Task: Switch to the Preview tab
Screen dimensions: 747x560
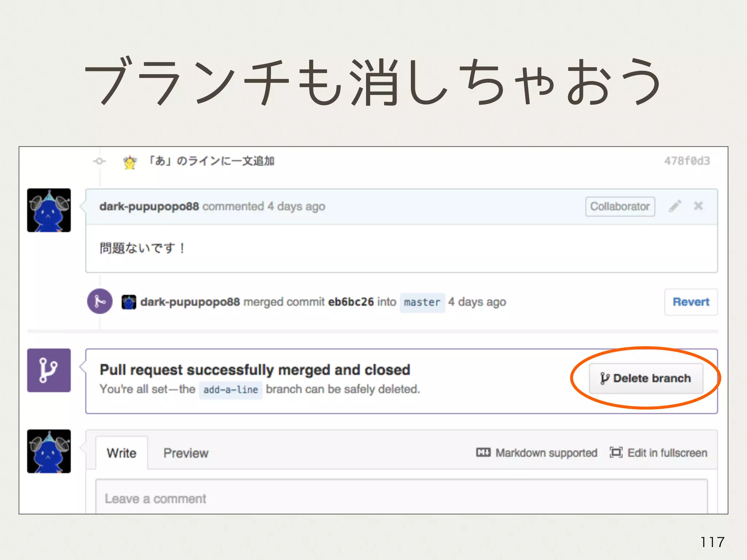Action: click(x=186, y=453)
